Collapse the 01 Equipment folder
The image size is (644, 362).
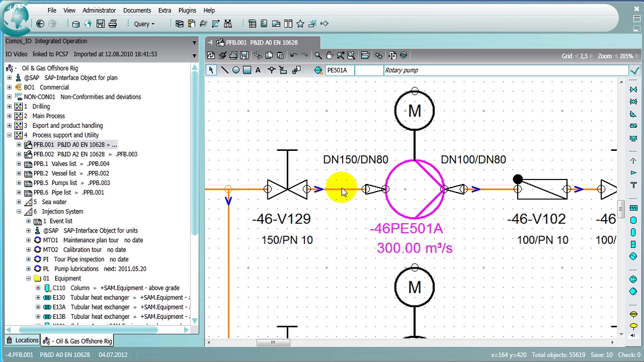[28, 279]
